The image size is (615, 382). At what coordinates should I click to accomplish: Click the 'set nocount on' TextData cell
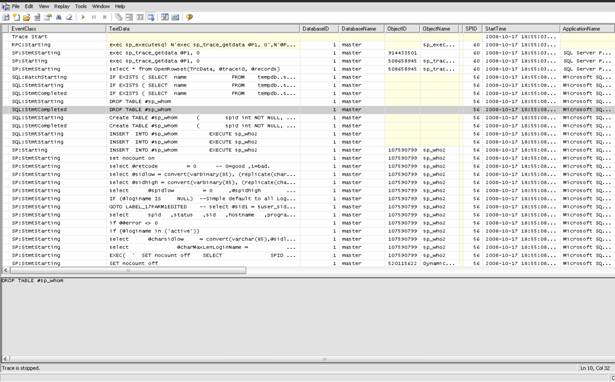tap(202, 158)
